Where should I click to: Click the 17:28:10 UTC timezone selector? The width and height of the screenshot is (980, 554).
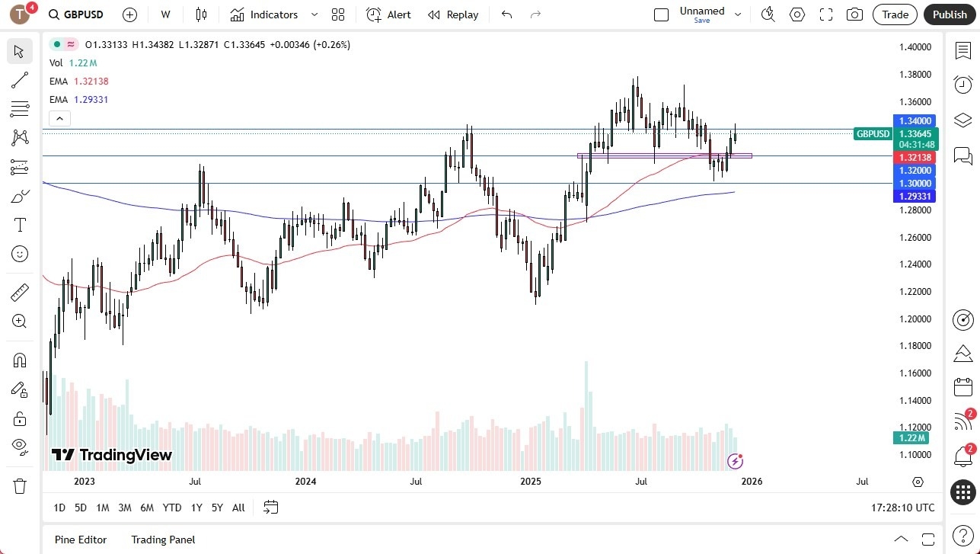903,508
